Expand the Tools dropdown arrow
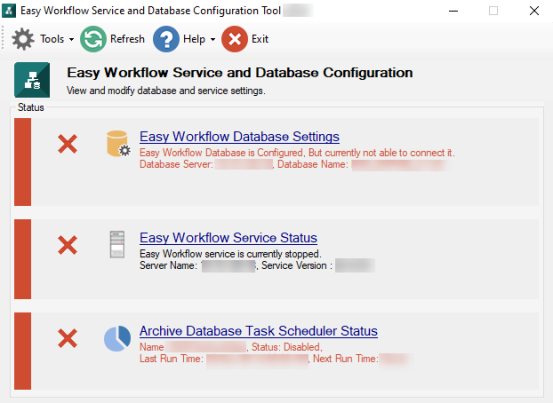Screen dimensions: 553x403 point(72,39)
